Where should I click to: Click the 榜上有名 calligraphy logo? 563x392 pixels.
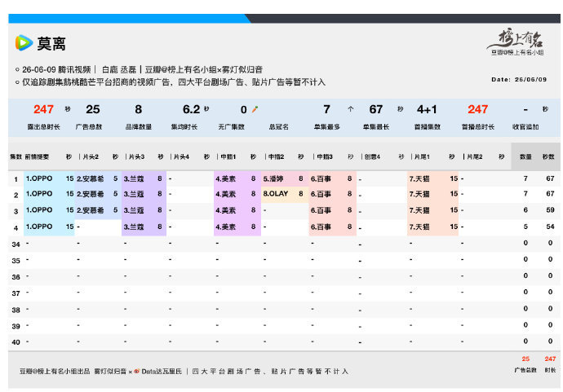click(516, 39)
